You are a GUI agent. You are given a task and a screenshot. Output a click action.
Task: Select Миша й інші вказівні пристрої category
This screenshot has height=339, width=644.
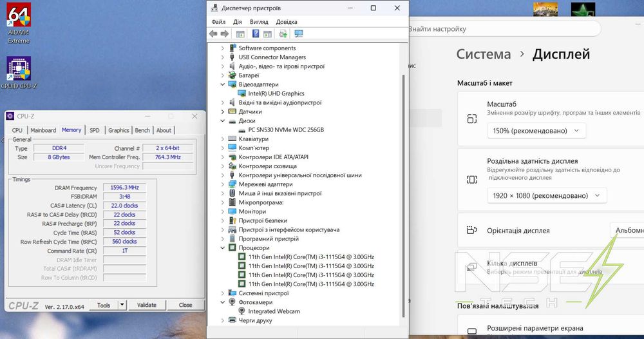[x=280, y=193]
